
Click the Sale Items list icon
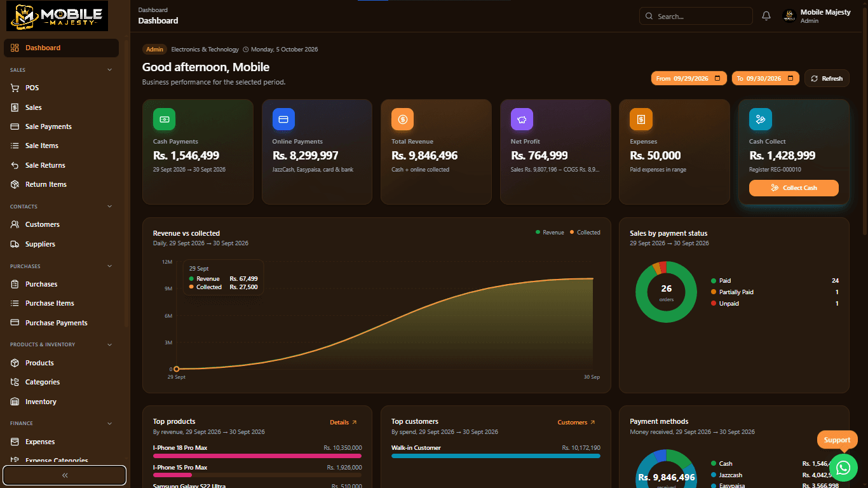tap(15, 146)
